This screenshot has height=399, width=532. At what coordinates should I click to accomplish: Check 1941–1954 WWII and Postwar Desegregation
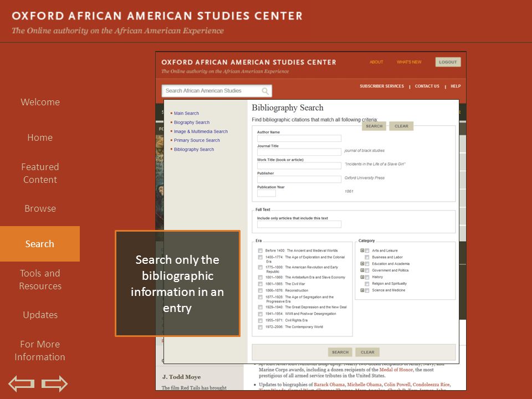pyautogui.click(x=260, y=314)
